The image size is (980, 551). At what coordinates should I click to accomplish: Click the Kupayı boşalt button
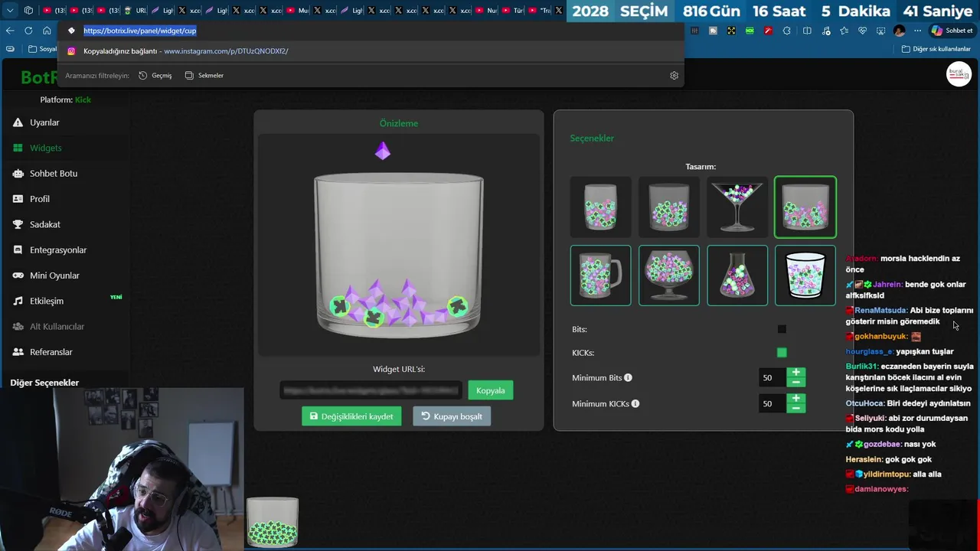click(452, 416)
